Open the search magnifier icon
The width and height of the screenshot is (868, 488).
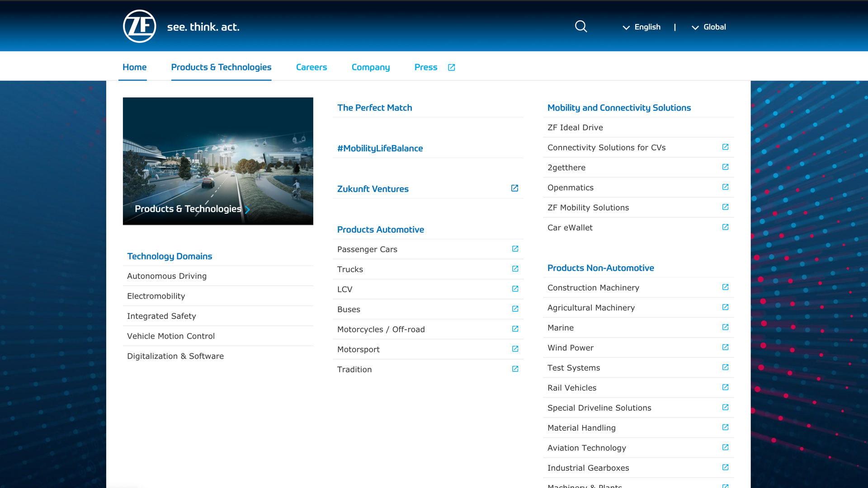[x=581, y=27]
